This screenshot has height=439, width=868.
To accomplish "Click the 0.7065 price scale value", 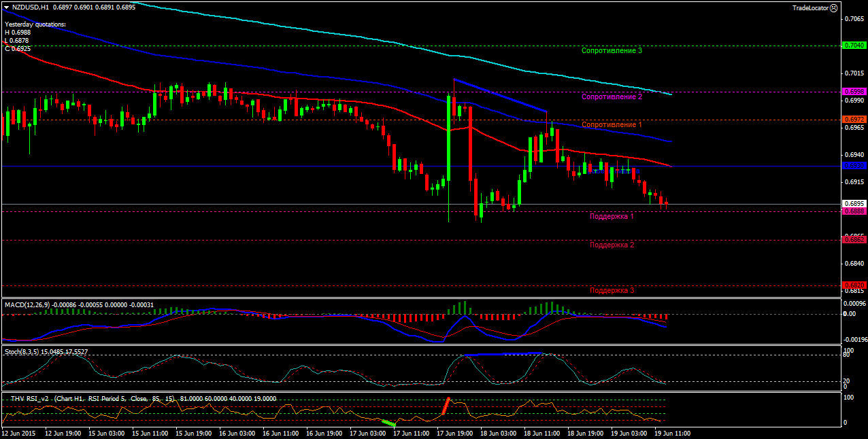I will (854, 19).
